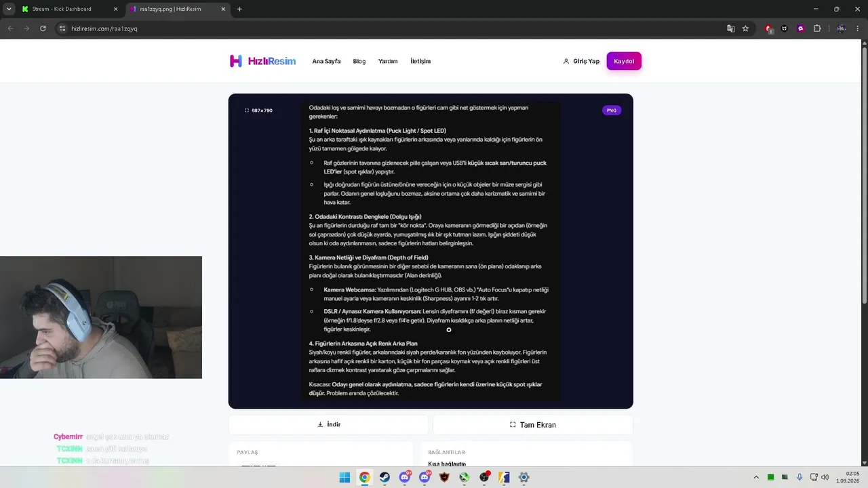Screen dimensions: 868x488
Task: Reload the current page
Action: coord(43,28)
